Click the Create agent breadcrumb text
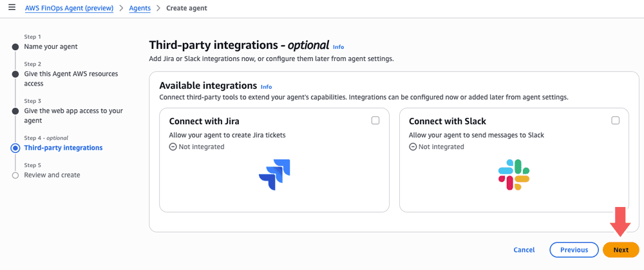The image size is (644, 270). [187, 8]
